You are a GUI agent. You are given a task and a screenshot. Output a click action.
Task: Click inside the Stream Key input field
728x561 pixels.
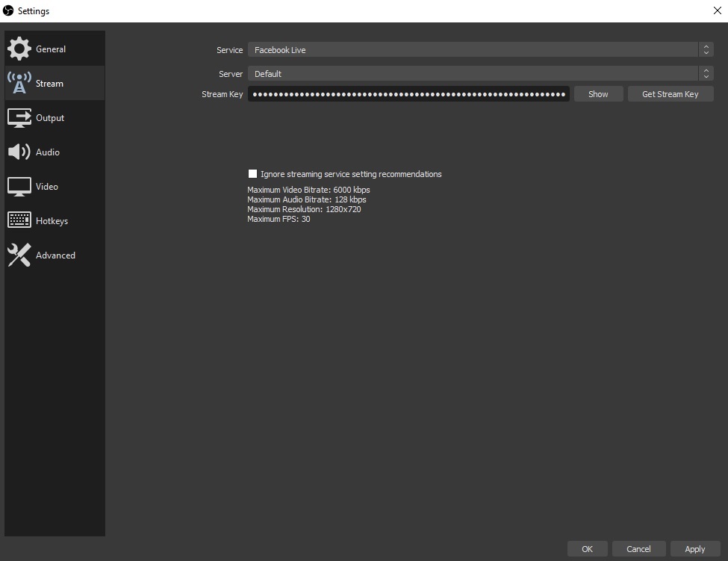click(408, 93)
